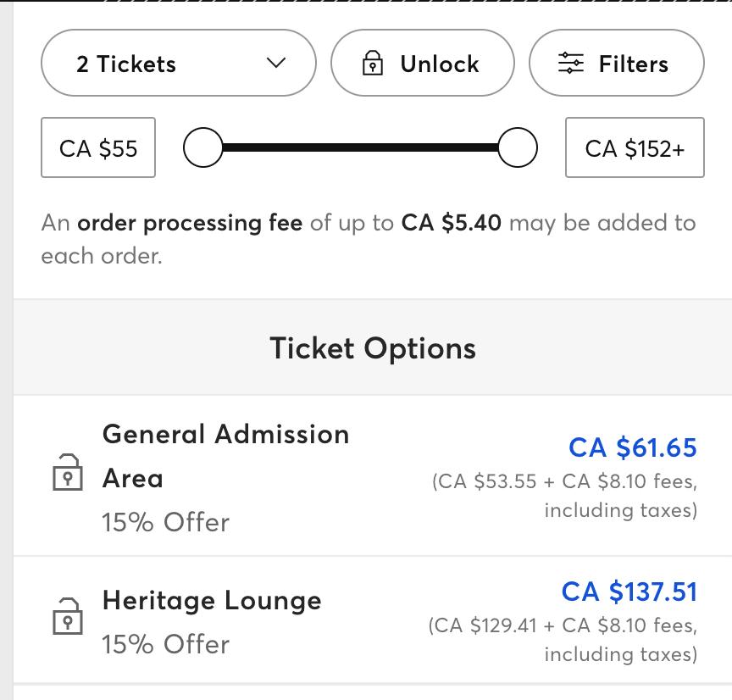Click the Ticket Options header
The height and width of the screenshot is (700, 732).
373,348
